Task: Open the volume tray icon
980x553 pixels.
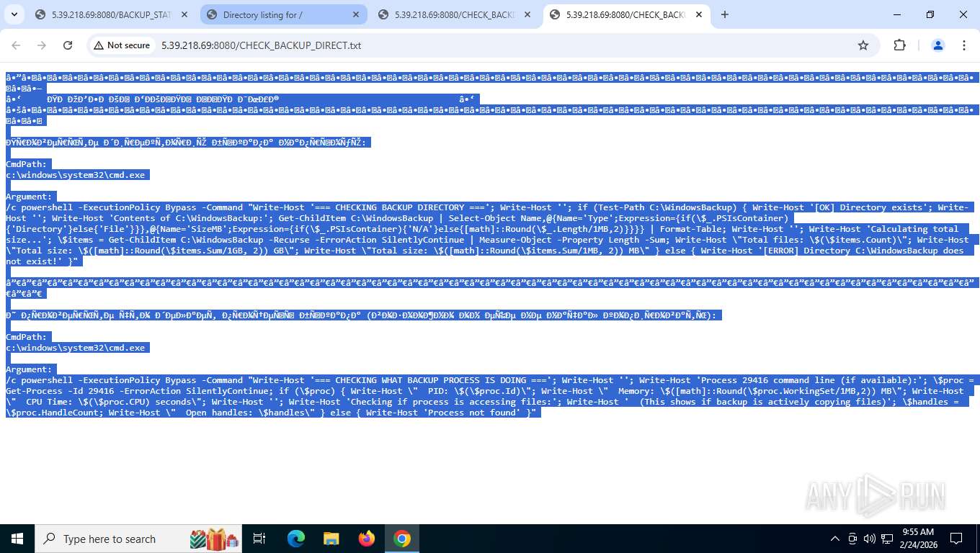Action: coord(870,539)
